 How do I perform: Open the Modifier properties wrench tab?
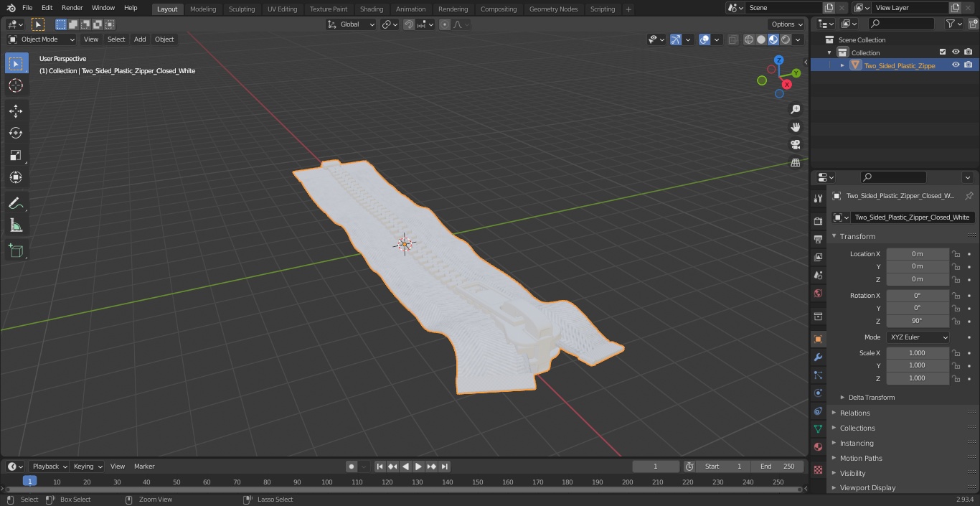(x=818, y=357)
